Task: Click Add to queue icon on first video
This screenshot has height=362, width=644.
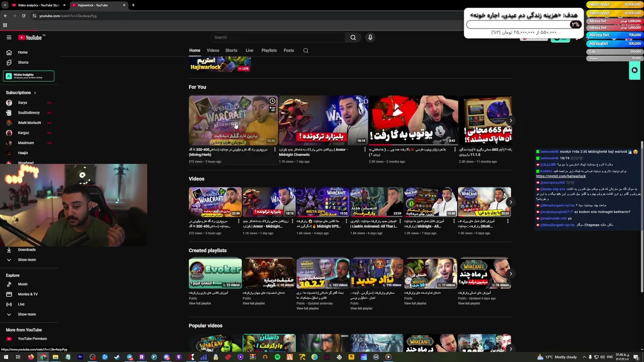Action: [x=272, y=109]
